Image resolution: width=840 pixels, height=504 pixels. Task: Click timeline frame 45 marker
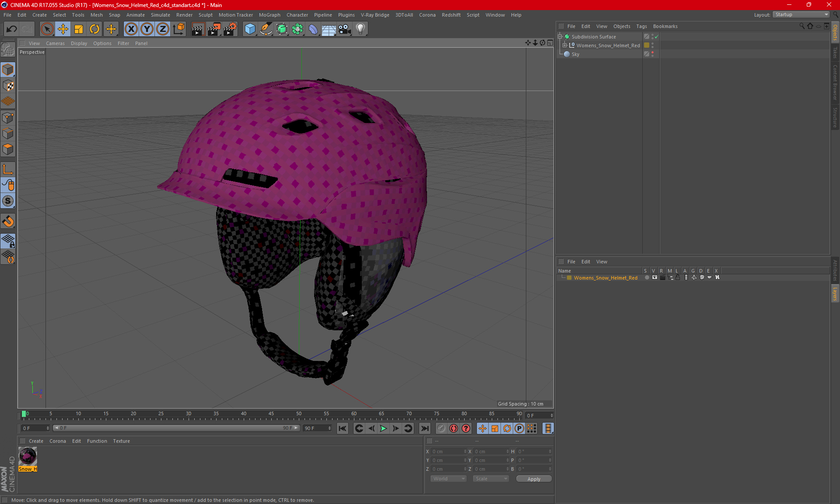(x=271, y=414)
